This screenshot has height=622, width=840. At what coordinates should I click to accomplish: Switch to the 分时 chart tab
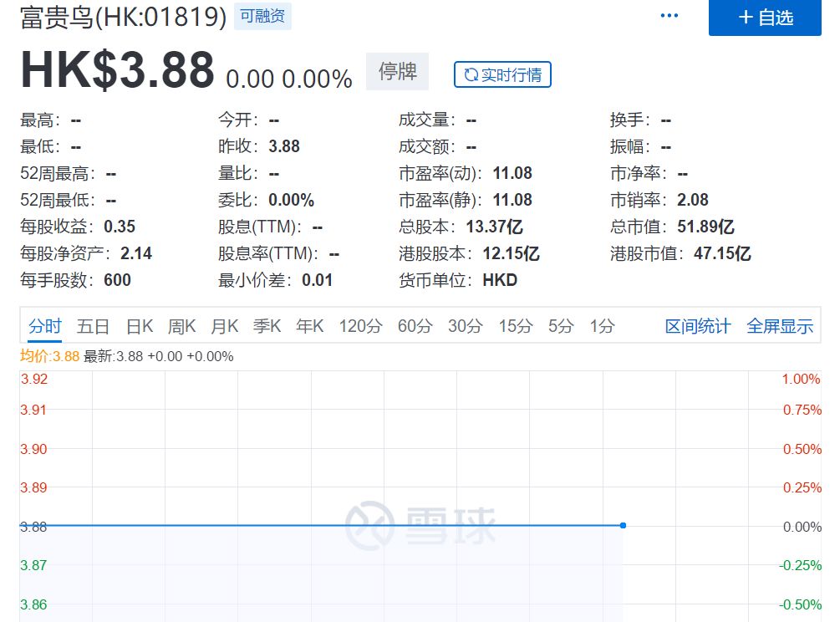pyautogui.click(x=45, y=326)
